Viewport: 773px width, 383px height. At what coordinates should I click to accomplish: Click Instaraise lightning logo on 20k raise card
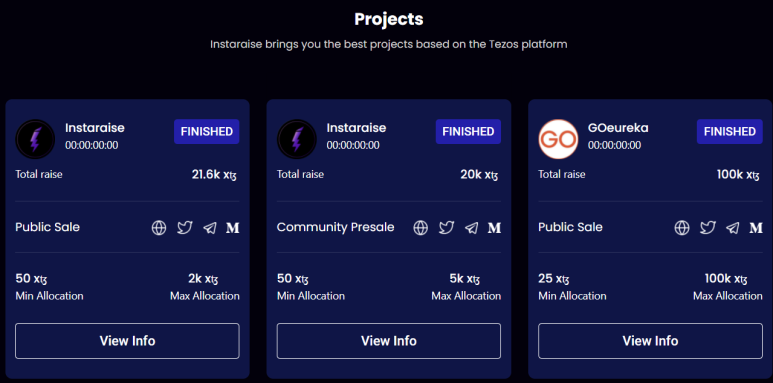[x=296, y=139]
